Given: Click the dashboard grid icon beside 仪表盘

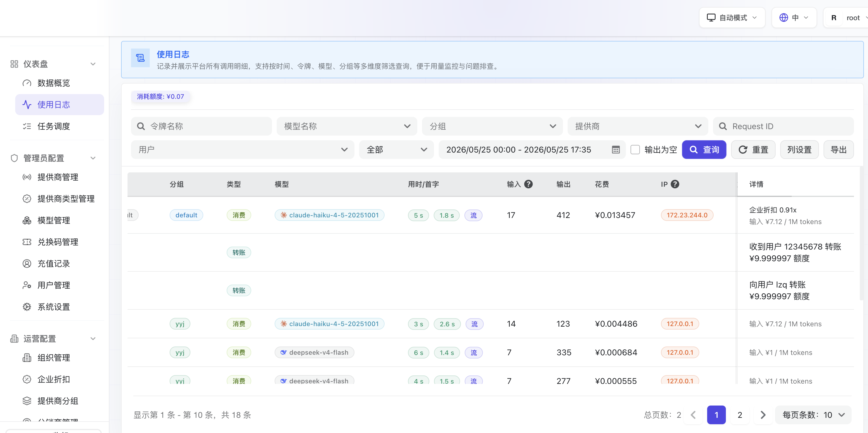Looking at the screenshot, I should 14,64.
